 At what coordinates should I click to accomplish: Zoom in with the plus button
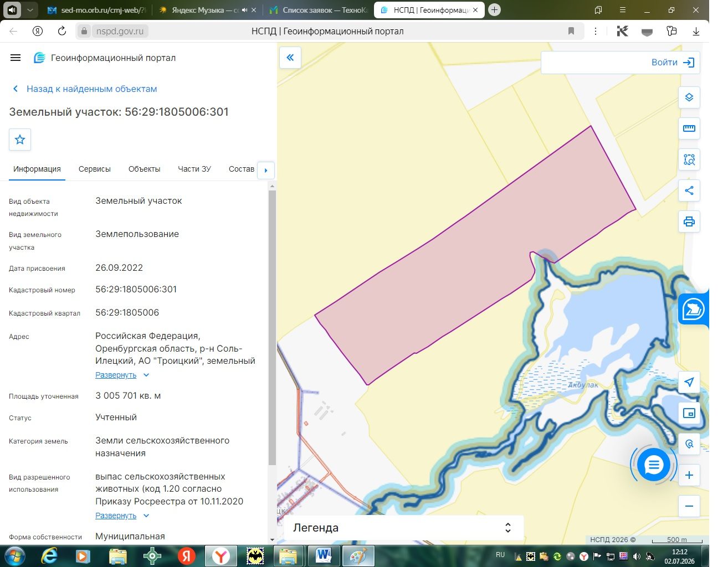[x=689, y=475]
